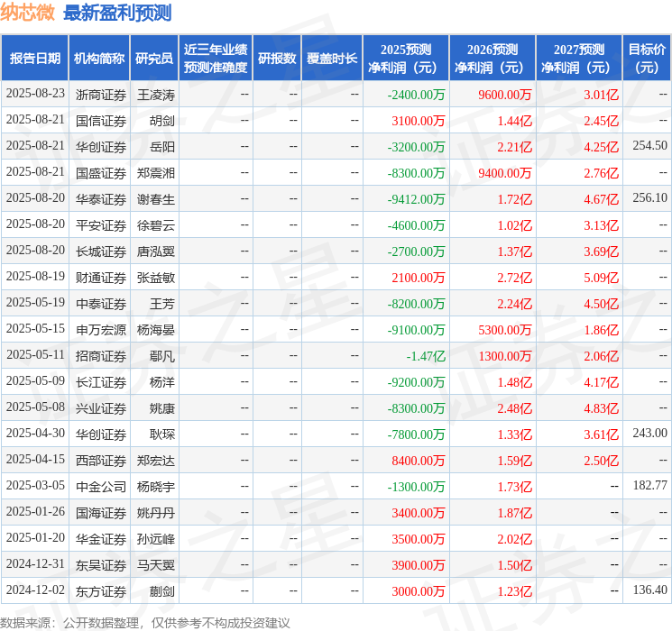Click the 机构简称 column header
672x631 pixels.
pos(99,59)
